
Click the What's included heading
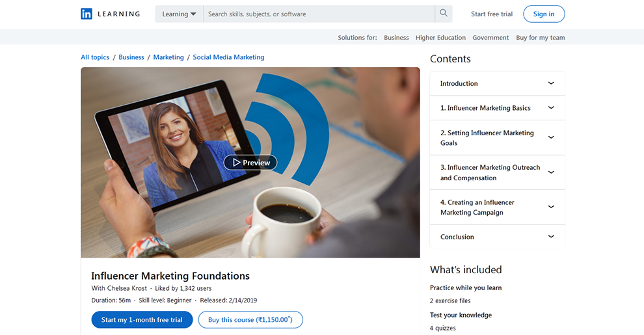click(466, 270)
